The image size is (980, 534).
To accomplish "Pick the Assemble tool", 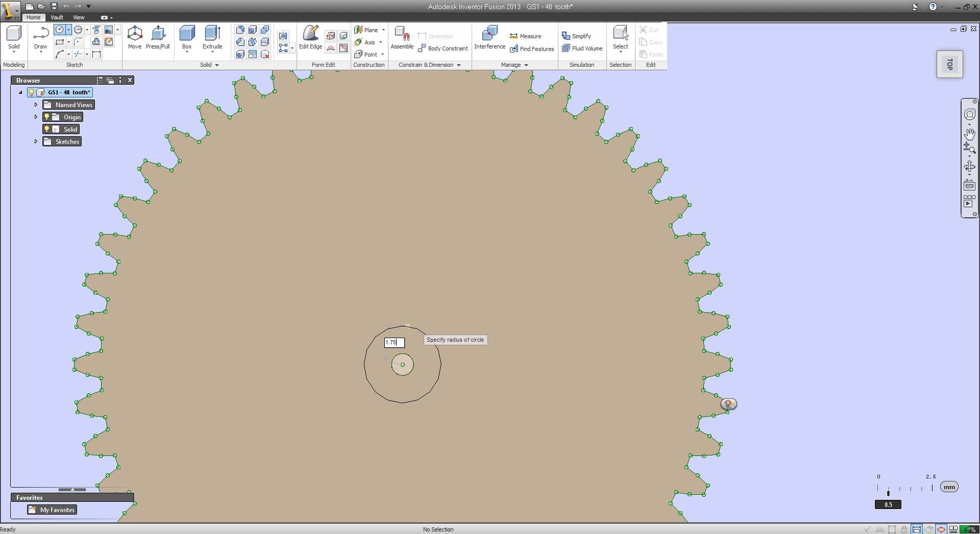I will coord(402,37).
